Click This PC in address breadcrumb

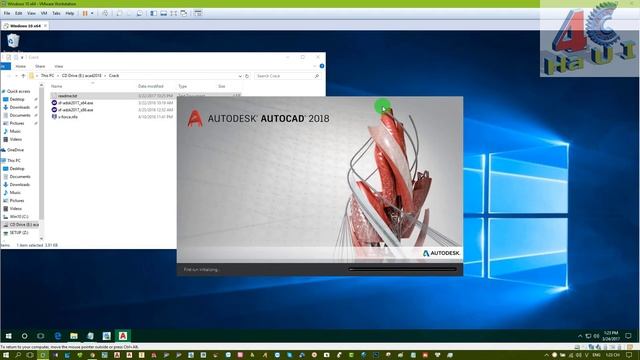tap(47, 76)
